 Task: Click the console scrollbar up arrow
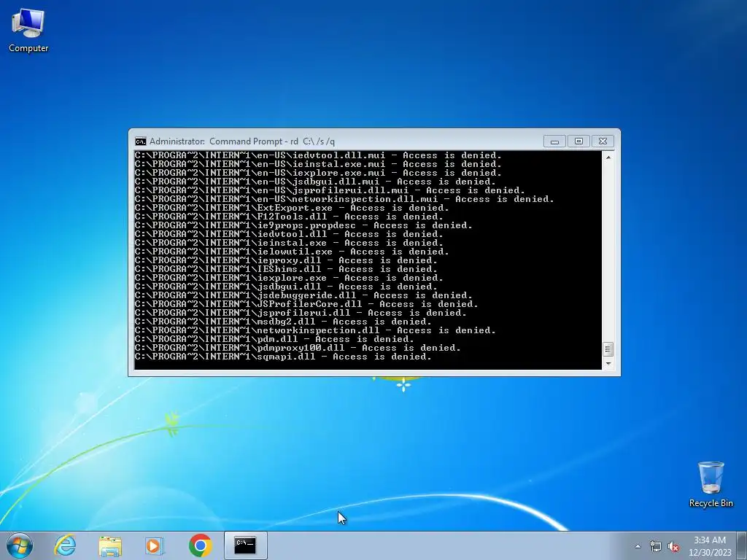point(608,157)
